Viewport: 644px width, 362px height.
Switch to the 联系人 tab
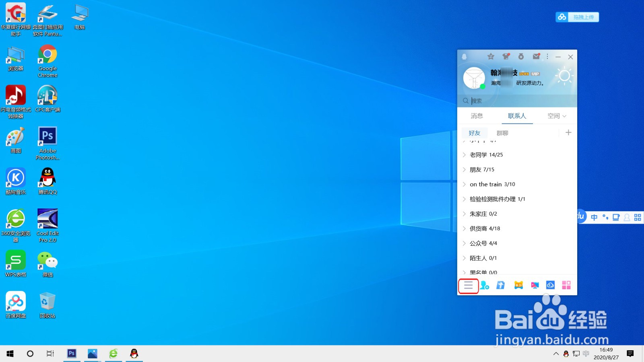(517, 116)
